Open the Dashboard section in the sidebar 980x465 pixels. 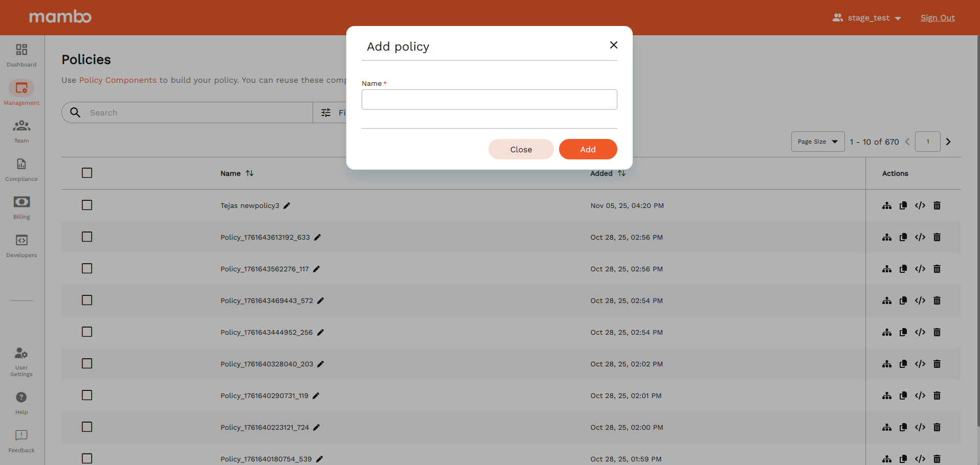click(21, 55)
